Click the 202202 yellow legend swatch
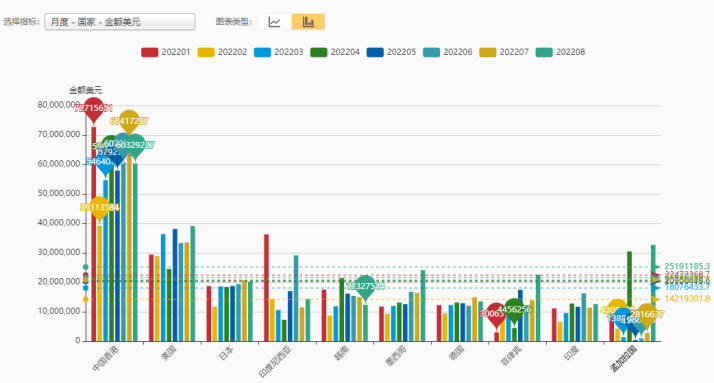This screenshot has width=714, height=383. tap(206, 52)
